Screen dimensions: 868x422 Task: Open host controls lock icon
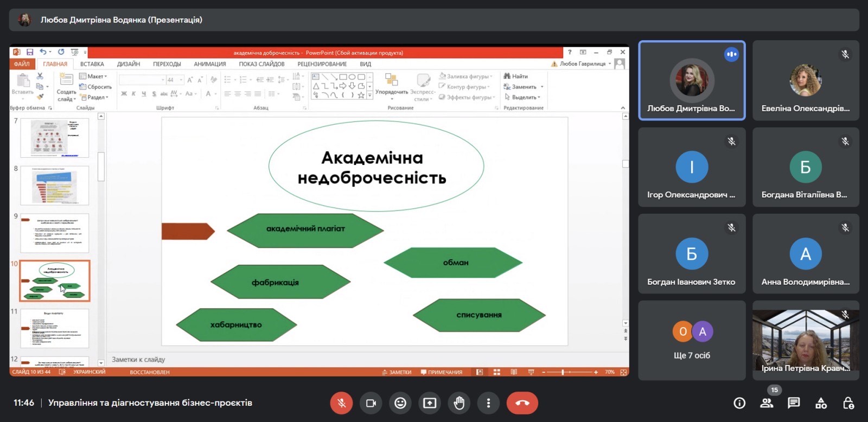pyautogui.click(x=848, y=403)
